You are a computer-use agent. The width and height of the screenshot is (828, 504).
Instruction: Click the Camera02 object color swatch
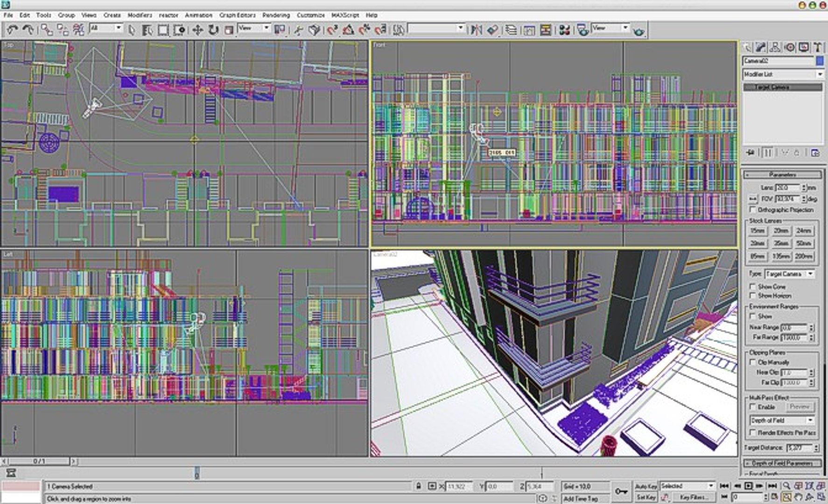point(820,61)
